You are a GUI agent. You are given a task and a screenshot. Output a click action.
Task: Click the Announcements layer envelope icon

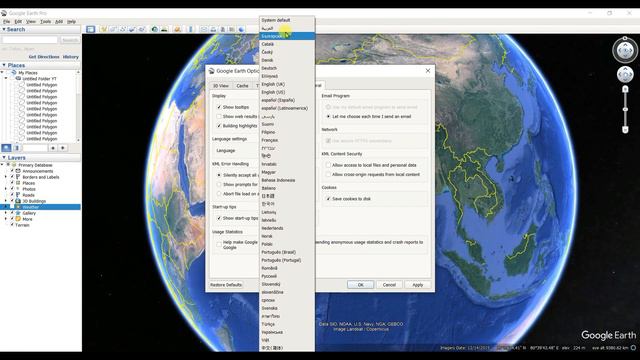click(18, 171)
